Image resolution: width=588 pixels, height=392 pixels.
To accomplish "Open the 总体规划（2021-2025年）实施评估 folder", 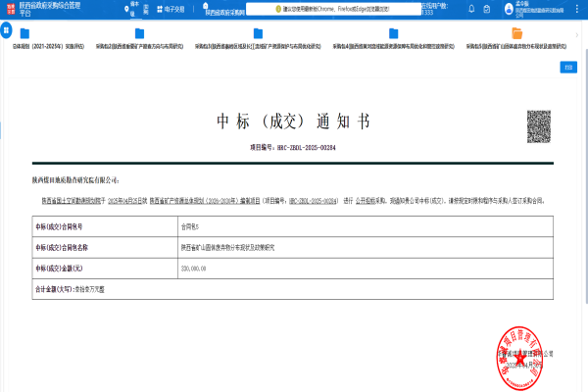I will pyautogui.click(x=24, y=33).
